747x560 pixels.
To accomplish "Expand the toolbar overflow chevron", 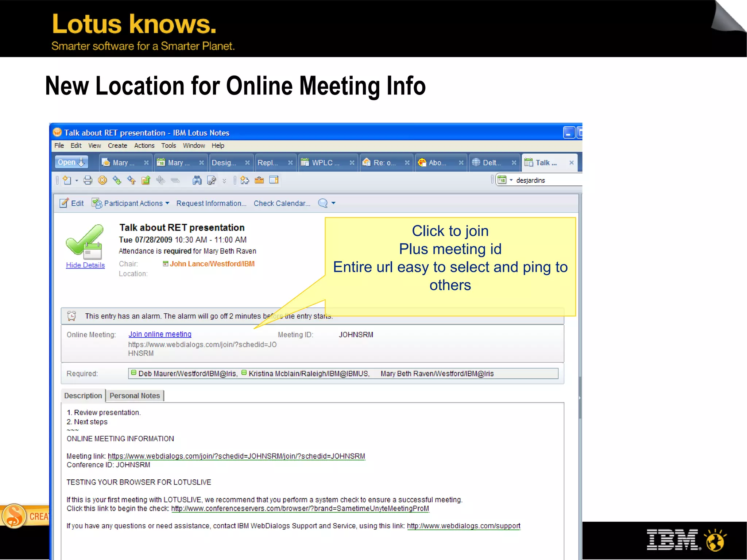I will pyautogui.click(x=224, y=181).
